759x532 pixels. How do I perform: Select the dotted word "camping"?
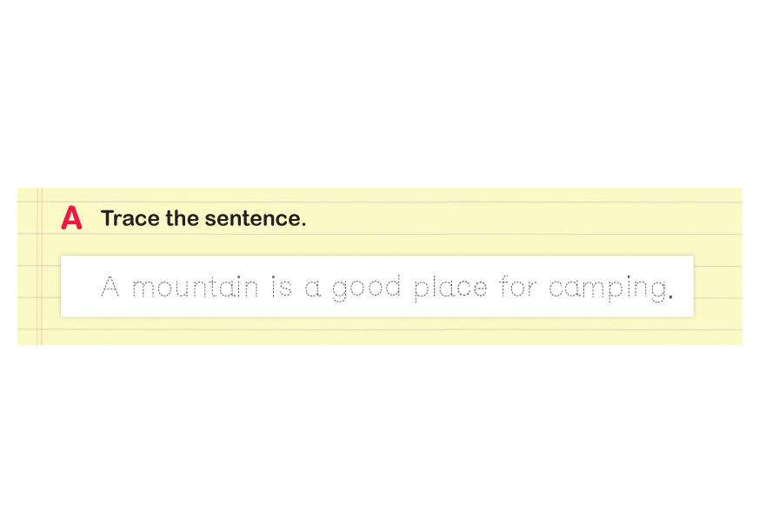[606, 289]
